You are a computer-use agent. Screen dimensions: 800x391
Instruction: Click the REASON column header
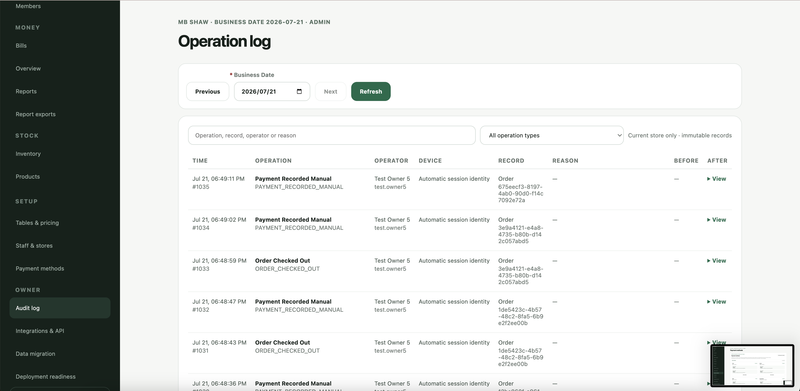[x=565, y=161]
